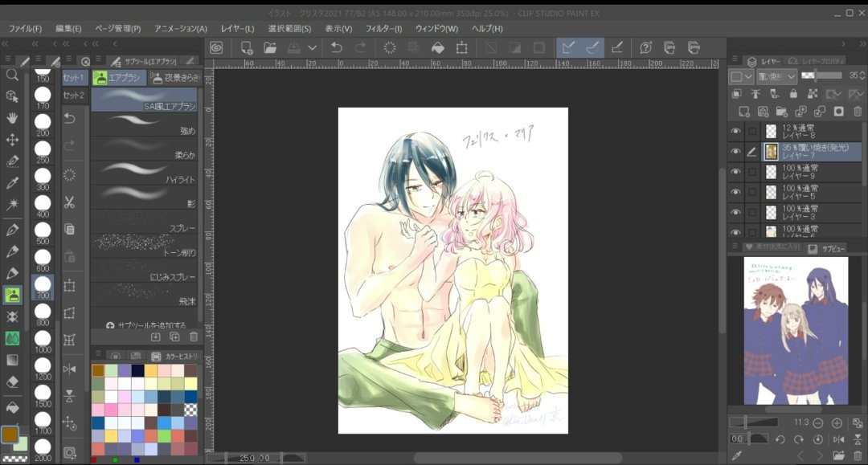The width and height of the screenshot is (868, 465).
Task: Select the 強め airbrush sub tool
Action: [144, 125]
